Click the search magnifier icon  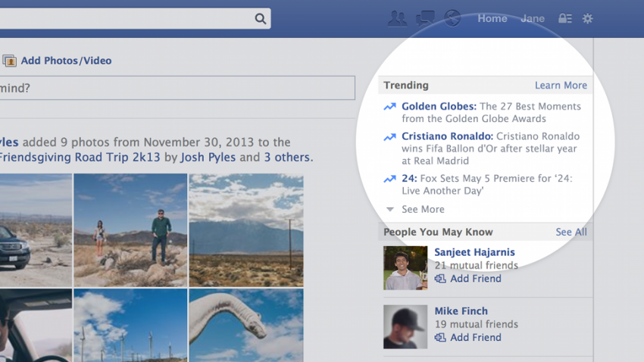click(260, 19)
